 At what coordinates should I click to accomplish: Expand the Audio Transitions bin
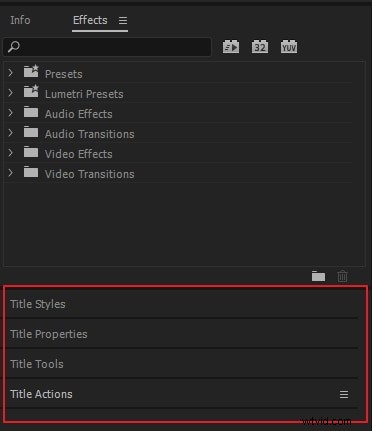tap(10, 133)
